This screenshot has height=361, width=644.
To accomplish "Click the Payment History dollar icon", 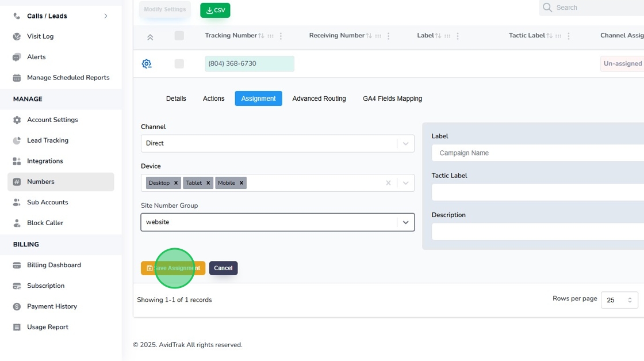I will pos(17,306).
